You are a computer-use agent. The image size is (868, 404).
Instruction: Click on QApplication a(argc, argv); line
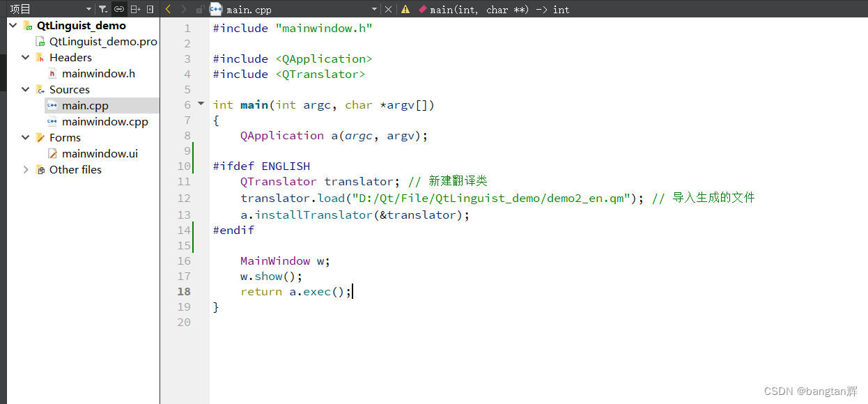(334, 135)
